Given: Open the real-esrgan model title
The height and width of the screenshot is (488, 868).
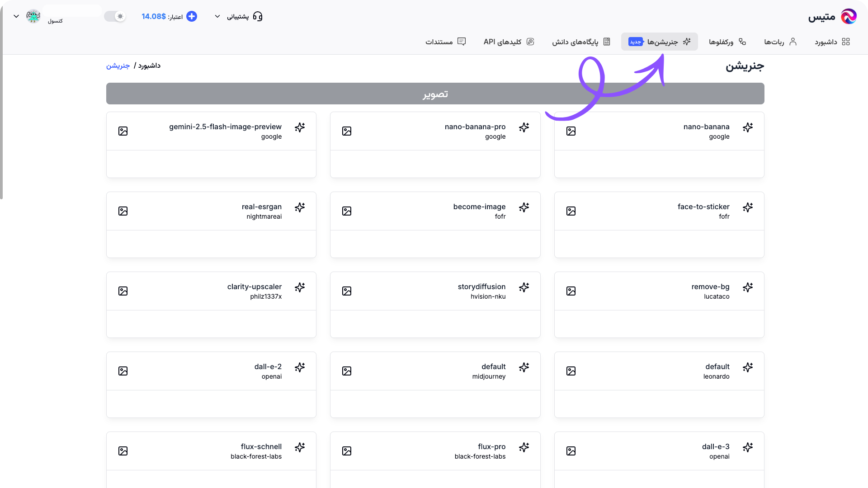Looking at the screenshot, I should pos(262,206).
